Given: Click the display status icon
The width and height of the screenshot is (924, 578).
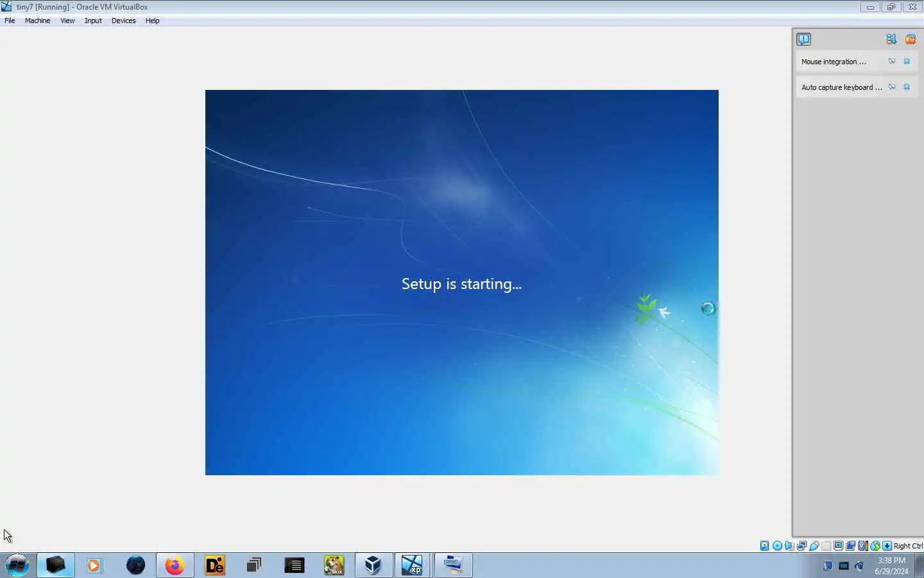Looking at the screenshot, I should point(839,546).
